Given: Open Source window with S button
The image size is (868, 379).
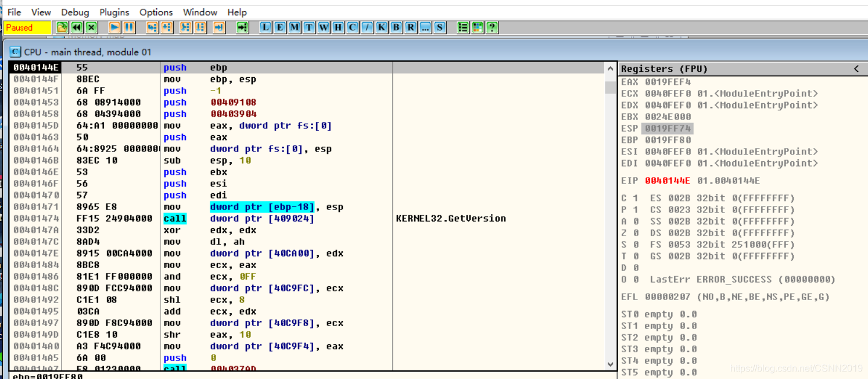Looking at the screenshot, I should point(440,27).
